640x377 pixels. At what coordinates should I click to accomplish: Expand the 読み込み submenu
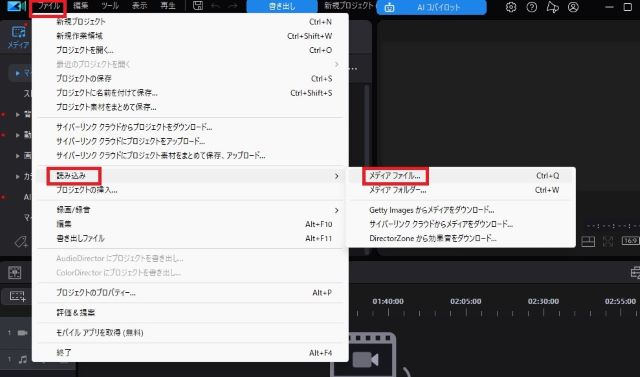click(x=190, y=176)
